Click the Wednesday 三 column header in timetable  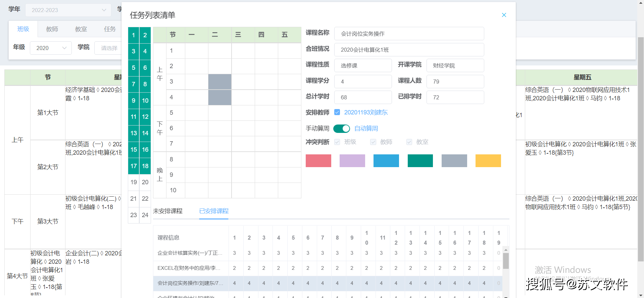point(243,35)
